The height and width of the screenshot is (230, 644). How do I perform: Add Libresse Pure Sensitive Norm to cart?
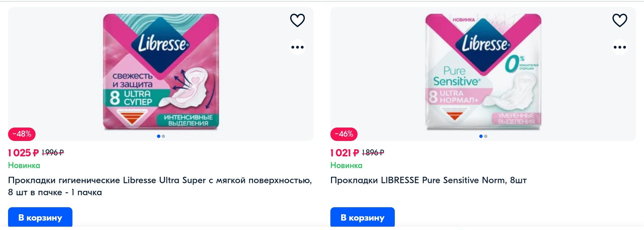click(362, 218)
